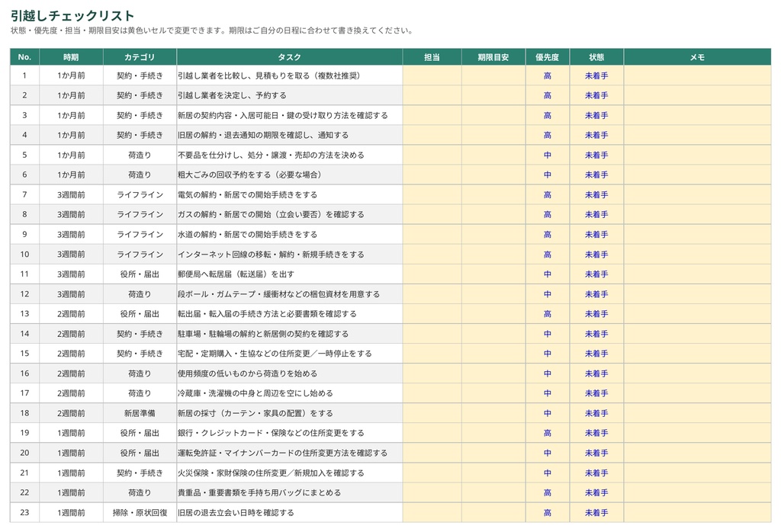Select task 引越し業者を比較し、見積もりを取る
Image resolution: width=781 pixels, height=532 pixels.
point(289,75)
